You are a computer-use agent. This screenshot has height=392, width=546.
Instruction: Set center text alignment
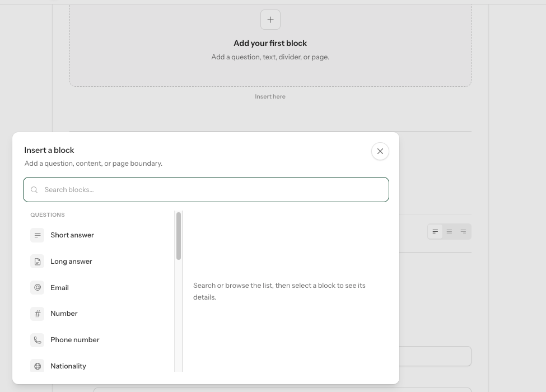pyautogui.click(x=449, y=231)
